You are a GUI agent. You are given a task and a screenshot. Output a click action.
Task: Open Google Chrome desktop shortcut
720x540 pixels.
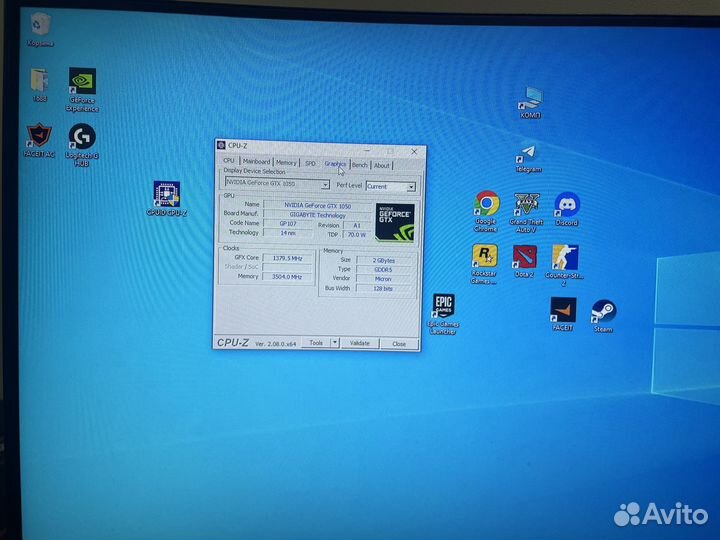[x=486, y=211]
